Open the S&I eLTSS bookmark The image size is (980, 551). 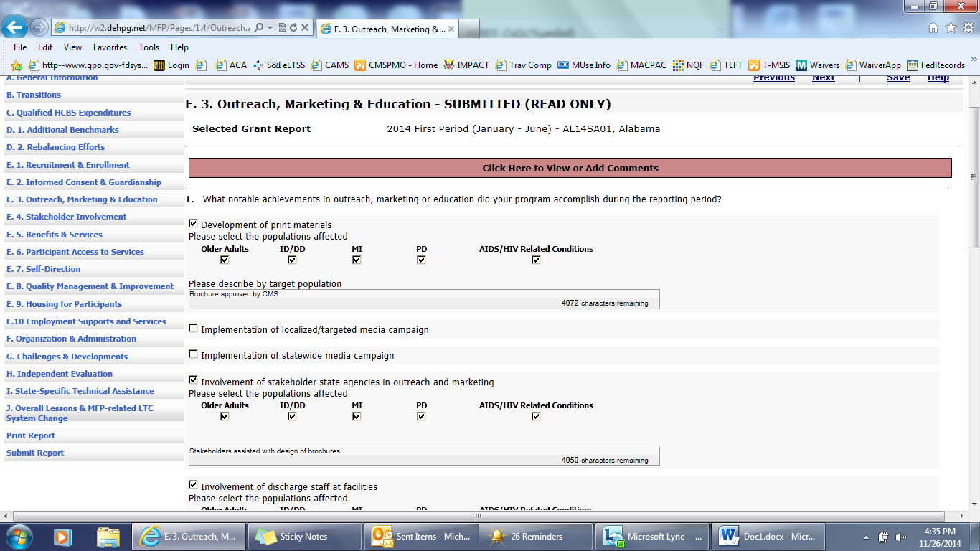(x=279, y=65)
